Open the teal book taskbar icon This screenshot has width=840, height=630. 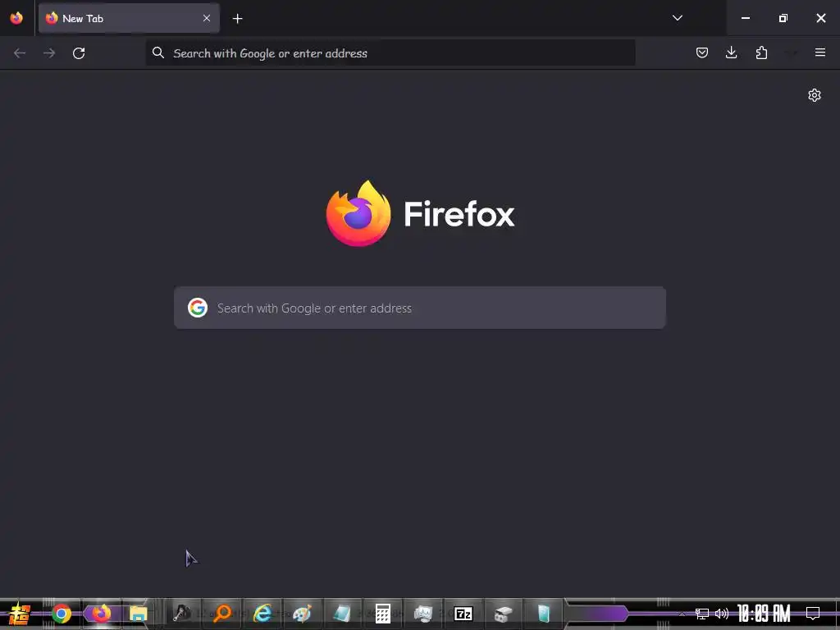tap(543, 614)
